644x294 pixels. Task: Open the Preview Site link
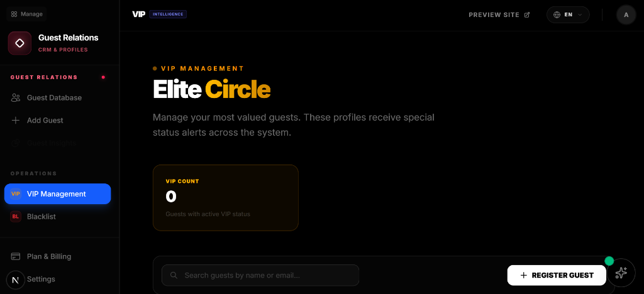[499, 14]
